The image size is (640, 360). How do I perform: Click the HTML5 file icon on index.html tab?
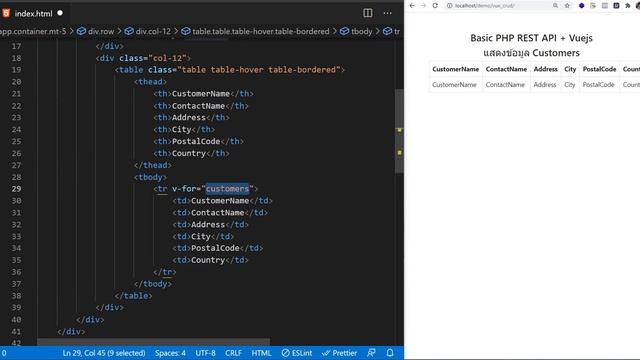[x=6, y=13]
